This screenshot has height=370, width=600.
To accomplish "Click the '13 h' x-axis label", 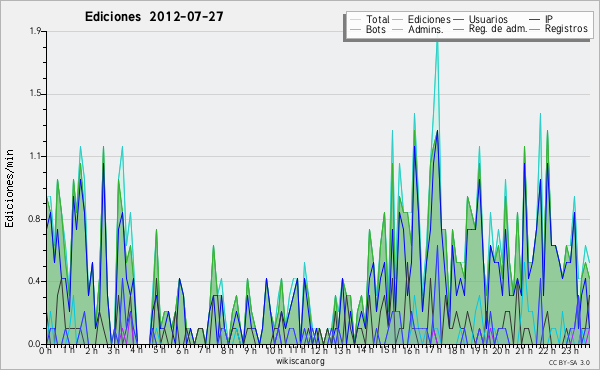I will coord(342,350).
